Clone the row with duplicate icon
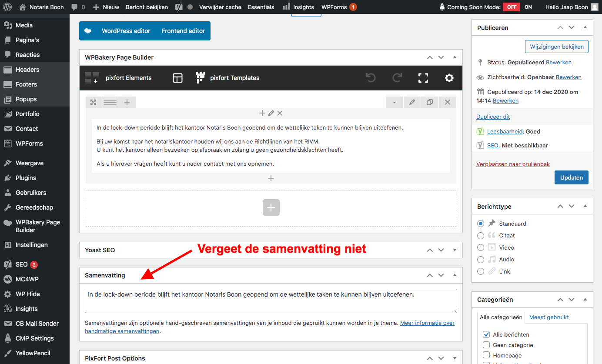The width and height of the screenshot is (602, 364). (430, 102)
